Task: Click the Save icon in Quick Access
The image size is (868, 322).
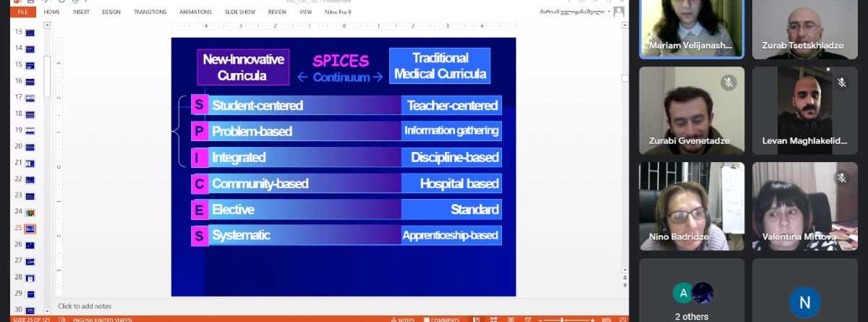Action: [x=31, y=2]
